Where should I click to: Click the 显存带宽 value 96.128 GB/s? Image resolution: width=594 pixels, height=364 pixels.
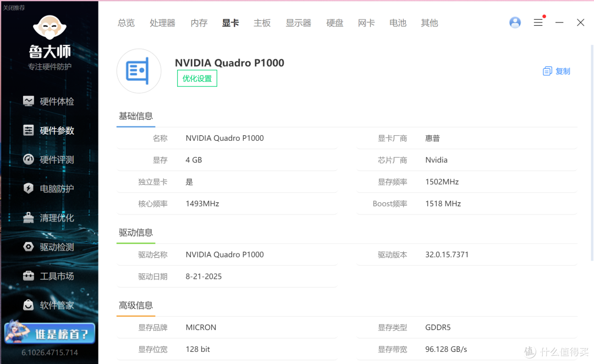point(446,349)
